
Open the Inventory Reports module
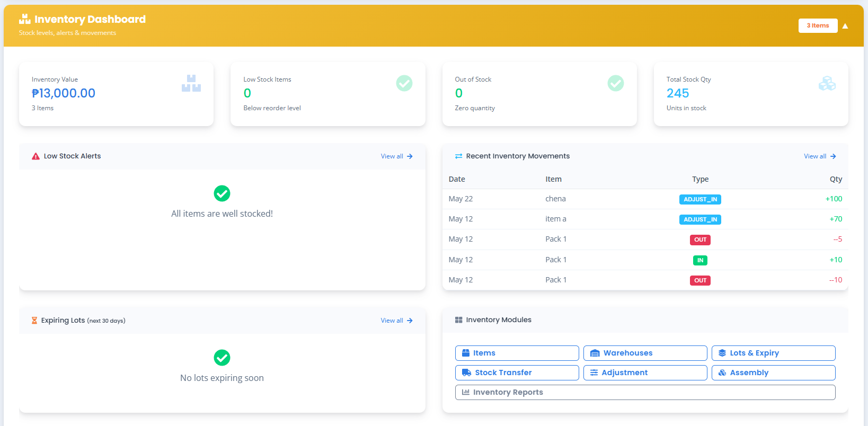click(645, 392)
